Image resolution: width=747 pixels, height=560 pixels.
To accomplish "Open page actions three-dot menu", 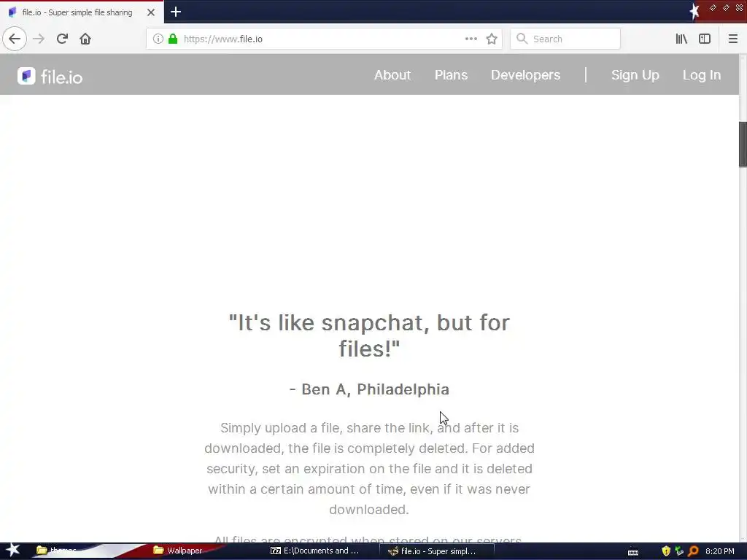I will click(471, 39).
